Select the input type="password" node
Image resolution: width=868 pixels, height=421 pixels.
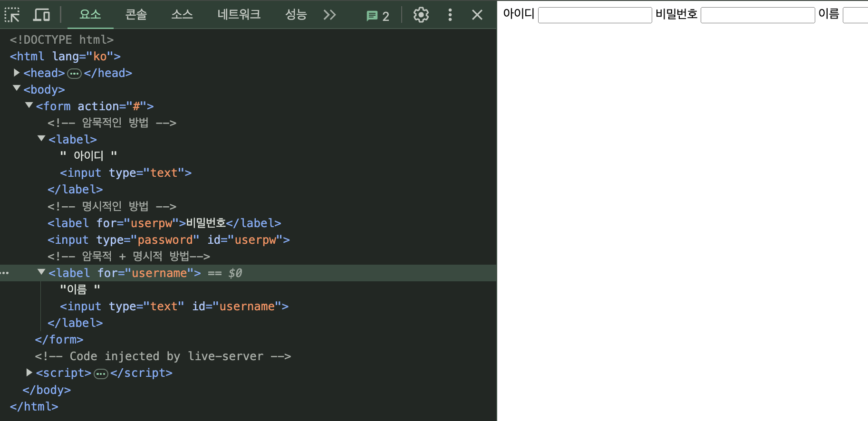click(x=168, y=239)
